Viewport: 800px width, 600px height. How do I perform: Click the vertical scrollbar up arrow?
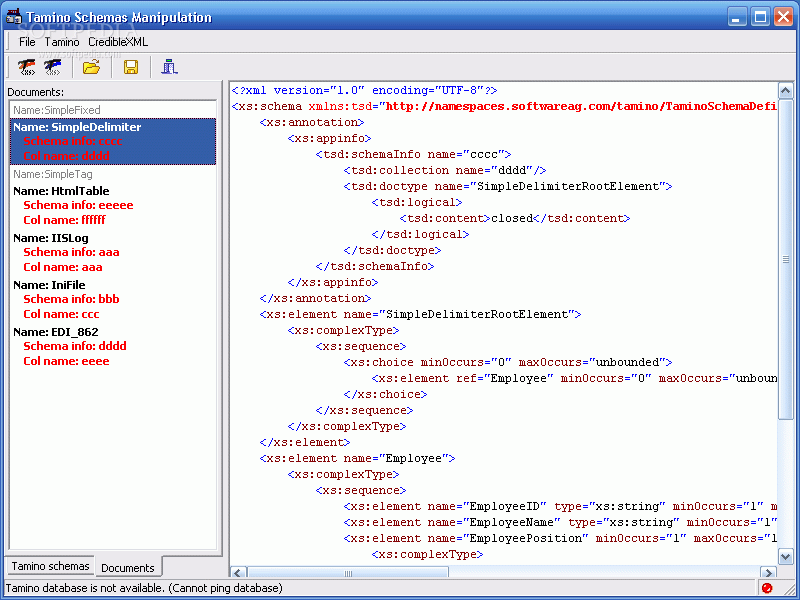click(x=785, y=91)
